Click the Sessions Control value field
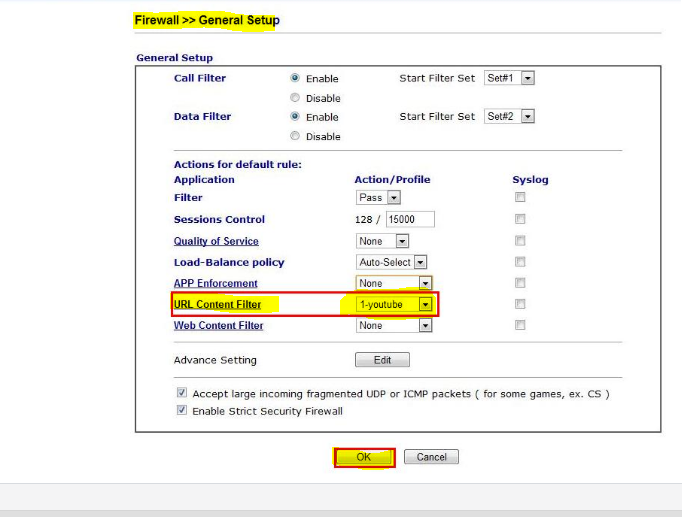The width and height of the screenshot is (682, 517). coord(410,220)
